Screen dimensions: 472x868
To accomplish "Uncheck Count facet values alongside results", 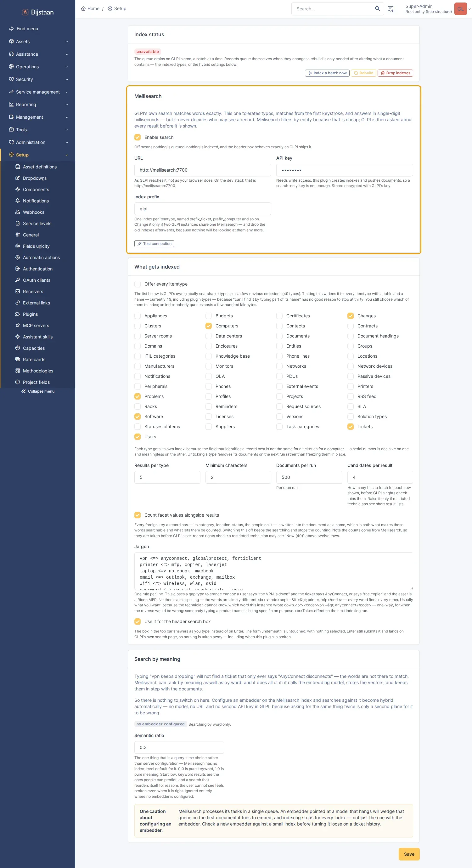I will [138, 515].
